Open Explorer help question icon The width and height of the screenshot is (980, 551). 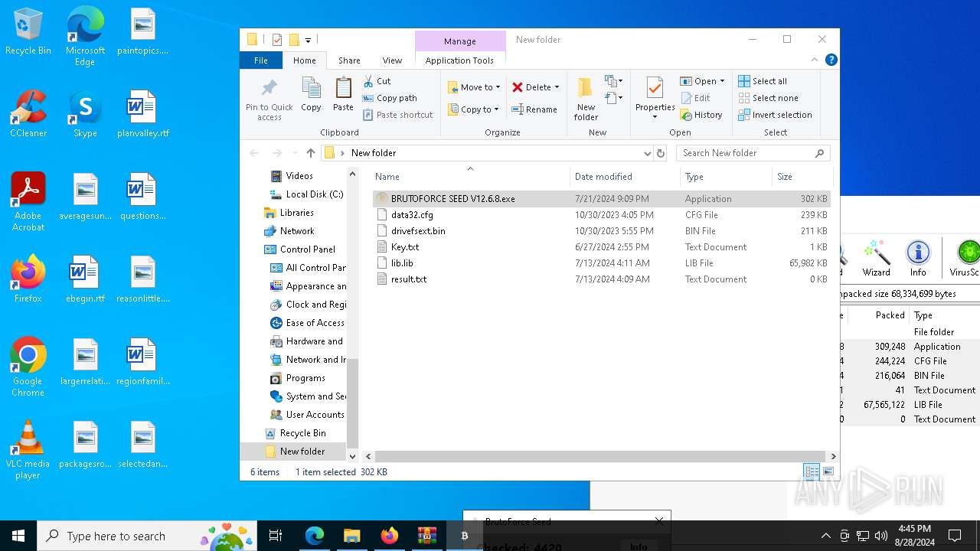point(831,60)
